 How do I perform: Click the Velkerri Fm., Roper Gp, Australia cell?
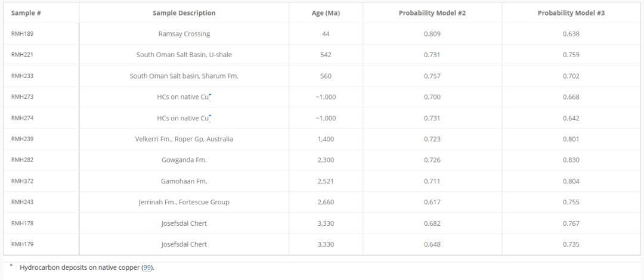pos(184,139)
